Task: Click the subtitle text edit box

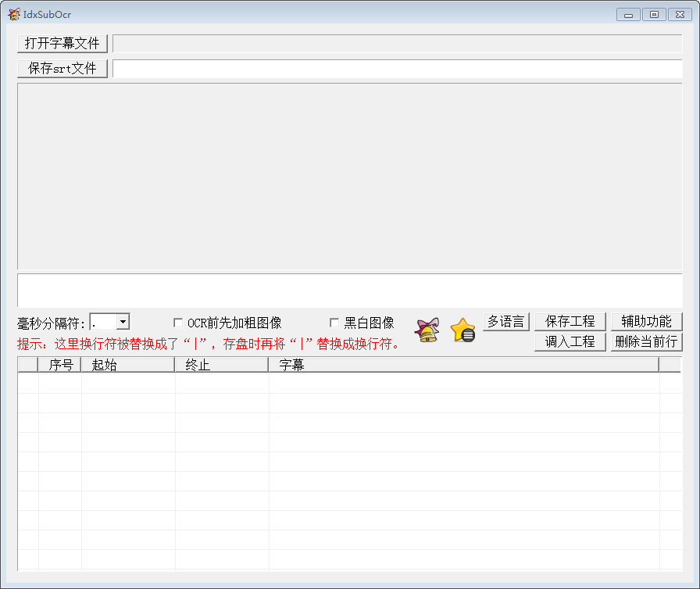Action: (349, 290)
